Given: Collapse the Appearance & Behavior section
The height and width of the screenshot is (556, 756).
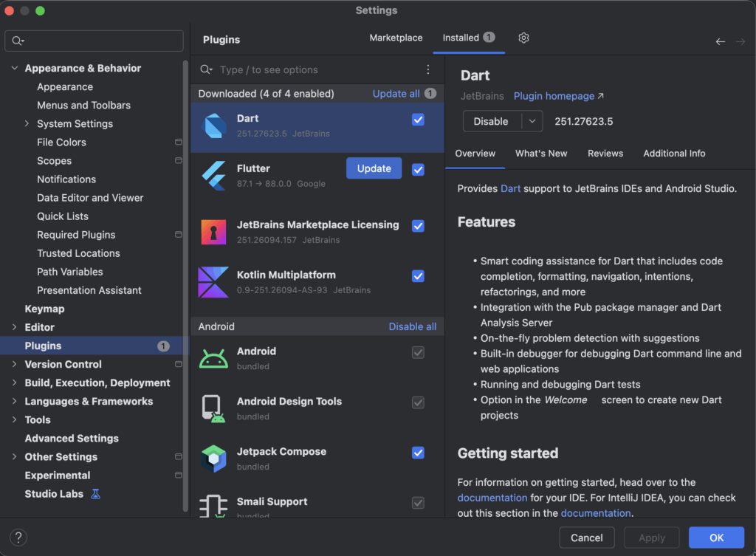Looking at the screenshot, I should (15, 68).
